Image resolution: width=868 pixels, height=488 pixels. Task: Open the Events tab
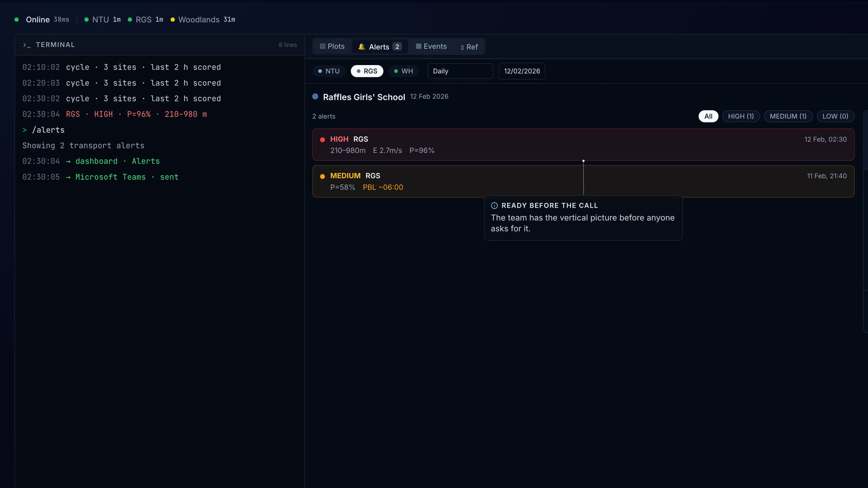pos(431,47)
